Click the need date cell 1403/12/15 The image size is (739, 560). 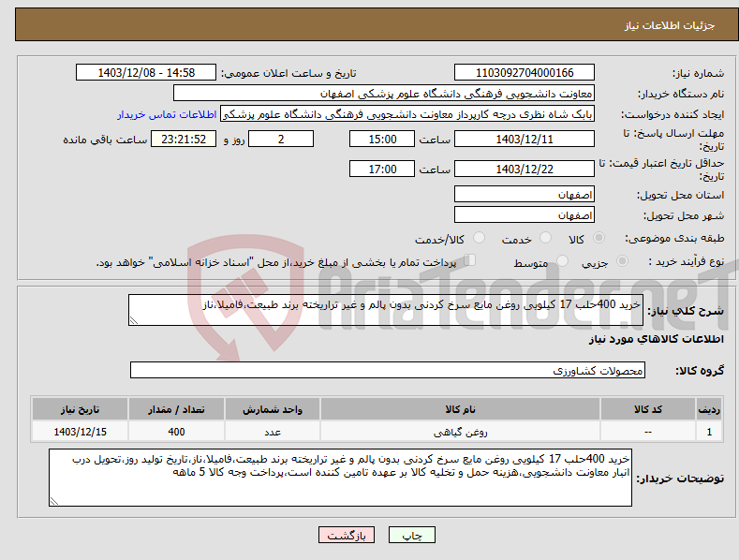(81, 432)
